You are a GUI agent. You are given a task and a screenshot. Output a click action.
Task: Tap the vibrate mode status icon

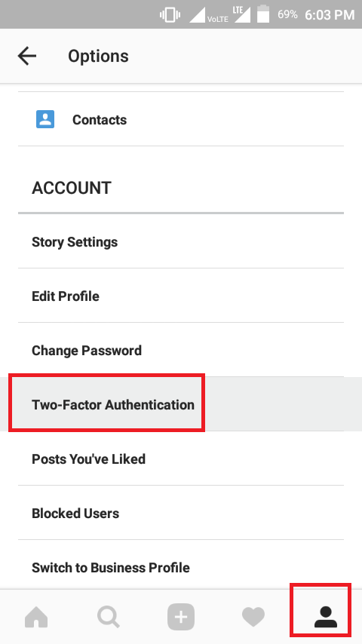[x=170, y=15]
